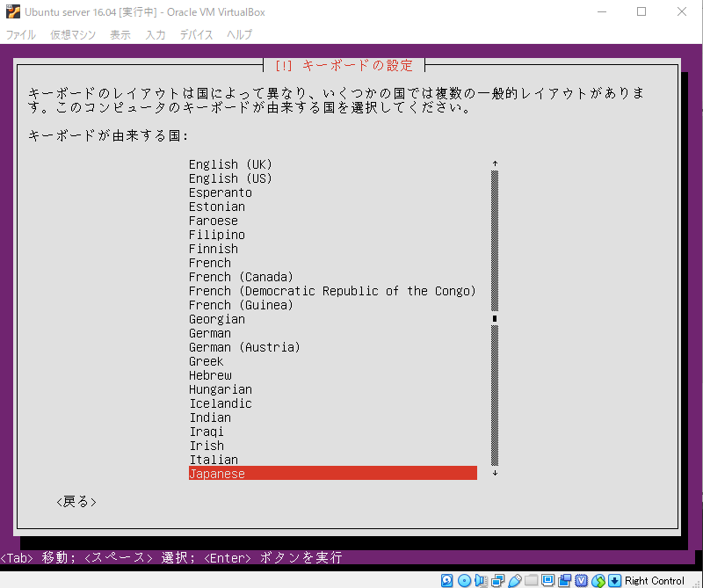
Task: Close the VirtualBox window
Action: [x=682, y=11]
